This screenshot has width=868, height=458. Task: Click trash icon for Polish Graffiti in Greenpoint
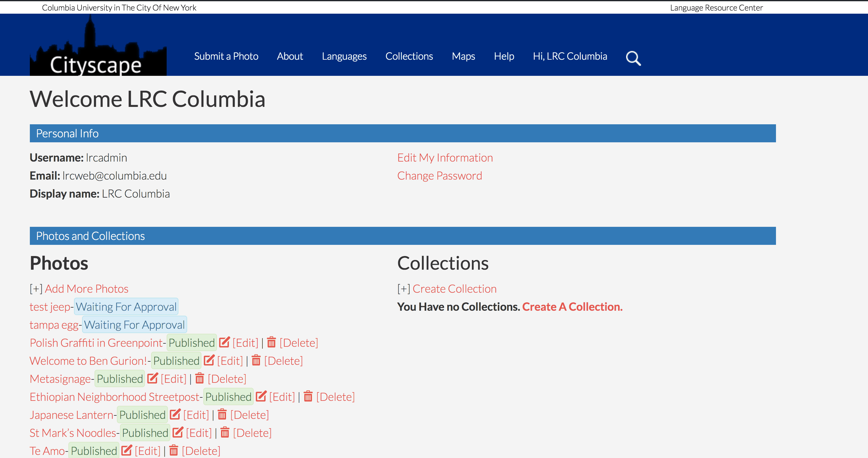(272, 342)
